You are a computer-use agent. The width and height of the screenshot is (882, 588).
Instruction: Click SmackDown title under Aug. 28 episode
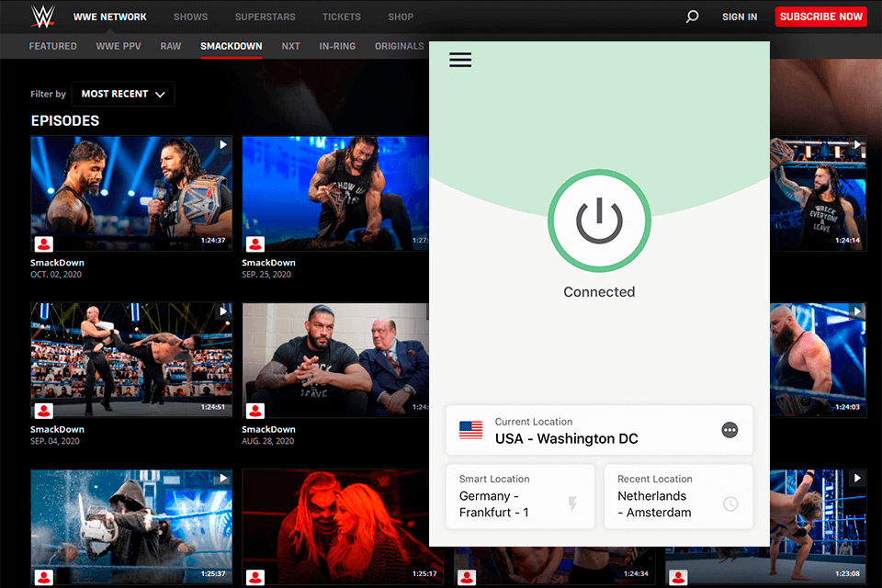(x=269, y=429)
